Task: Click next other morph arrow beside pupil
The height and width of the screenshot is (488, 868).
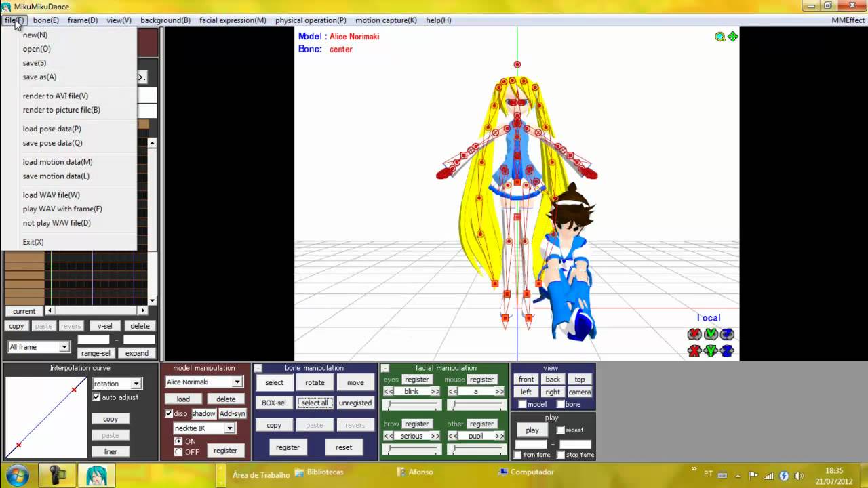Action: click(499, 436)
